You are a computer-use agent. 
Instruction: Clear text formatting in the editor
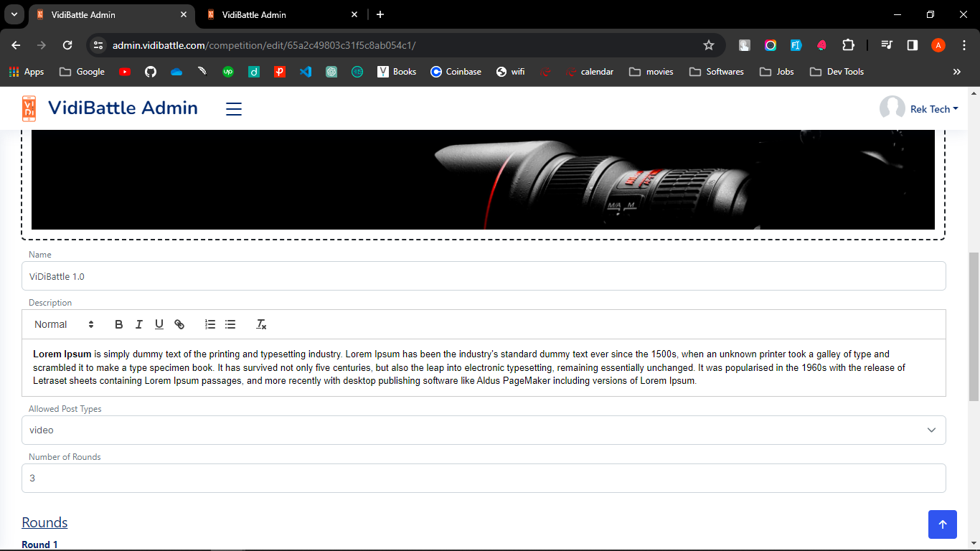(262, 324)
